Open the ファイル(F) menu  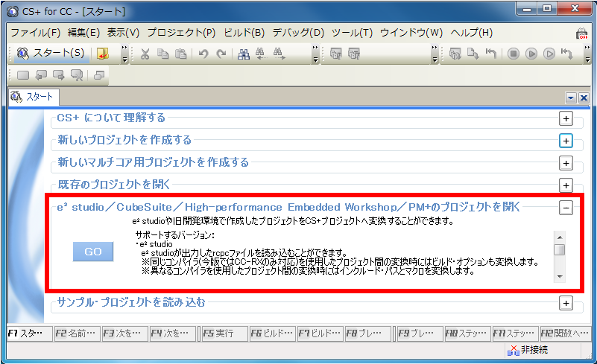[x=36, y=33]
